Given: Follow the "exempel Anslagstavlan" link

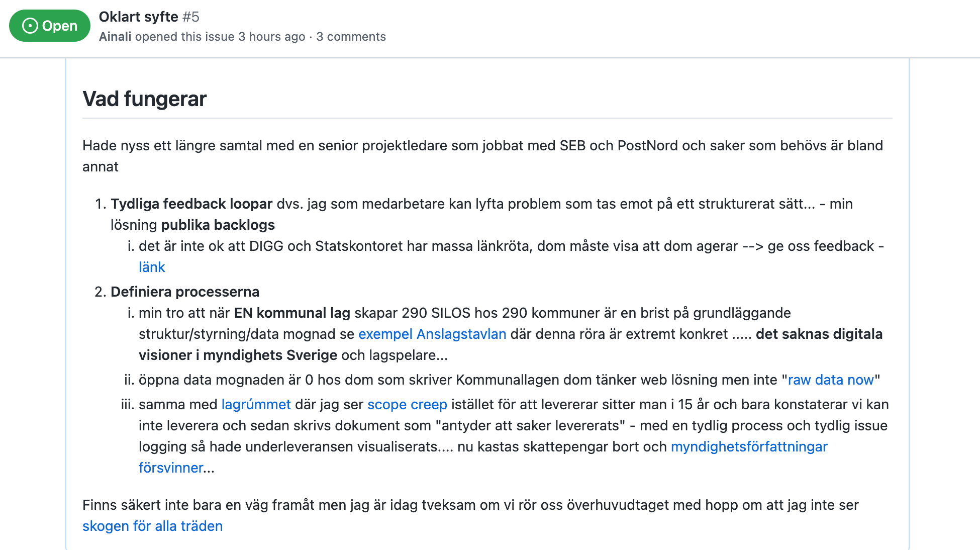Looking at the screenshot, I should tap(432, 334).
